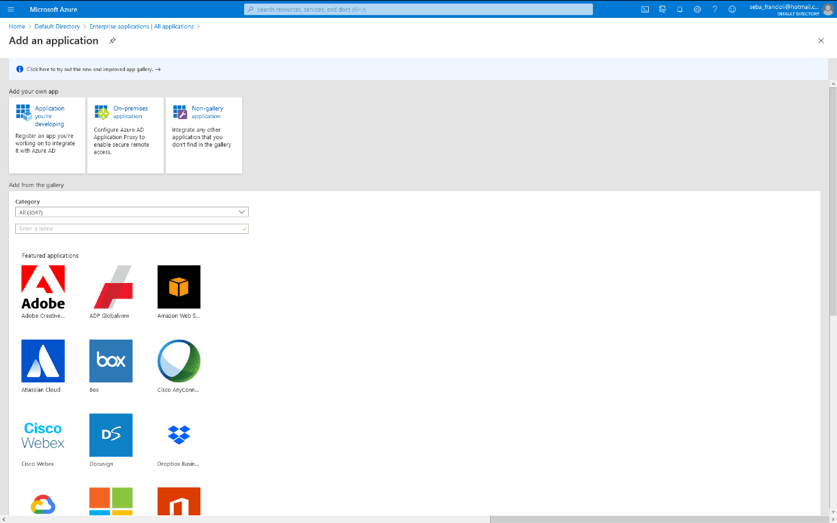The image size is (837, 523).
Task: Click the Microsoft Azure brand title
Action: pyautogui.click(x=53, y=10)
